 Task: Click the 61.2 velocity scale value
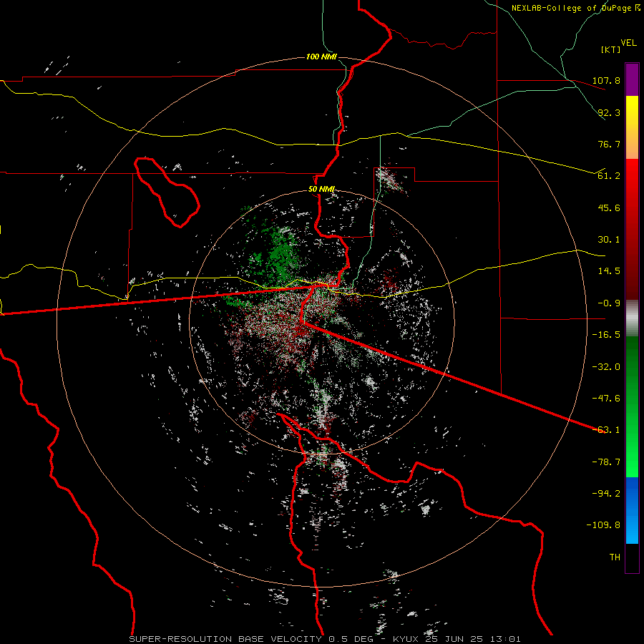(609, 176)
